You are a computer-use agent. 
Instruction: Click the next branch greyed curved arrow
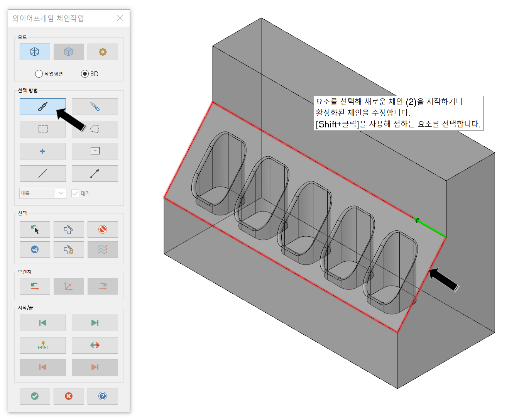click(x=103, y=286)
